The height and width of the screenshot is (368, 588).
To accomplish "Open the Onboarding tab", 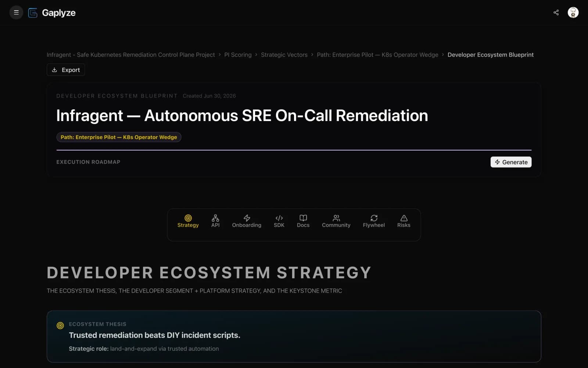I will click(247, 221).
